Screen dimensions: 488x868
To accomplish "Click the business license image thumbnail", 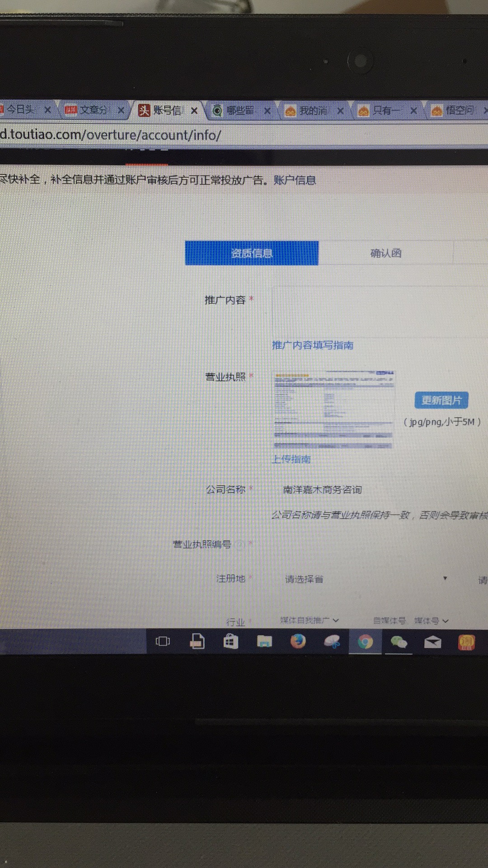I will [333, 410].
